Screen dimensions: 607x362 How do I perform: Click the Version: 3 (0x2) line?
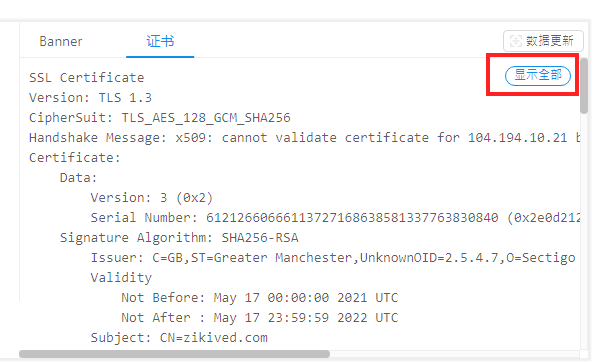pos(151,198)
